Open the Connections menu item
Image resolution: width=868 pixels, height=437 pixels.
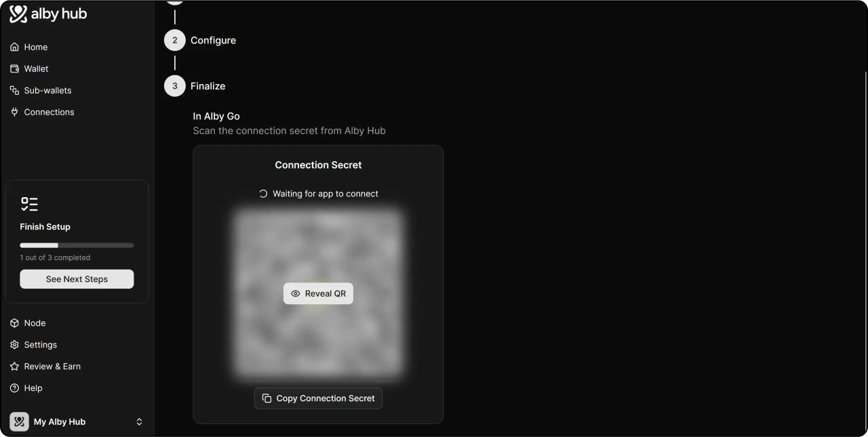click(49, 112)
